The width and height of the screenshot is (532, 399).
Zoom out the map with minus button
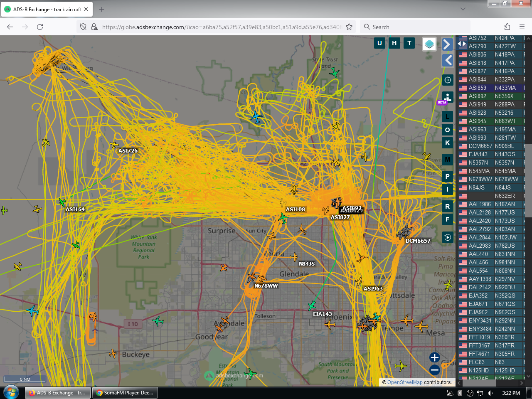click(435, 370)
